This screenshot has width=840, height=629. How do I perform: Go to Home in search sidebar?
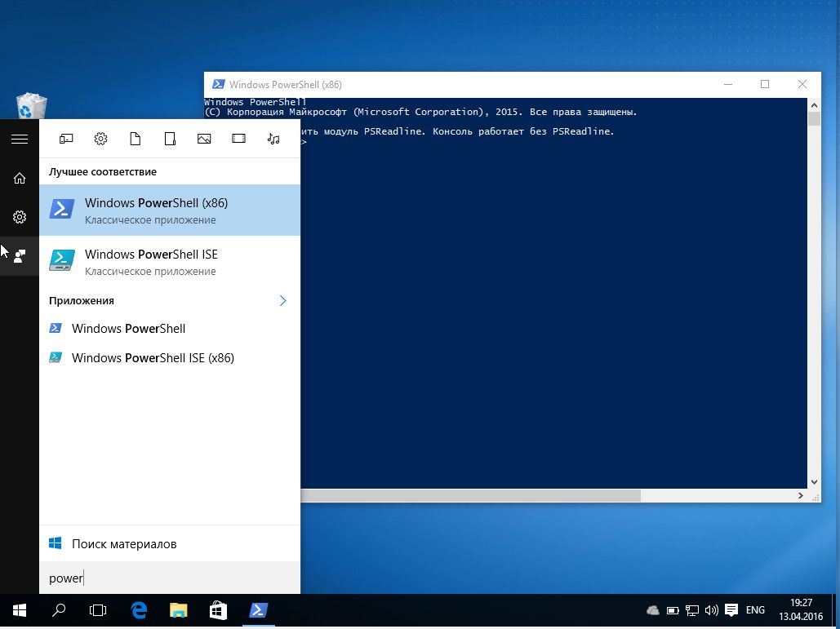pyautogui.click(x=20, y=178)
